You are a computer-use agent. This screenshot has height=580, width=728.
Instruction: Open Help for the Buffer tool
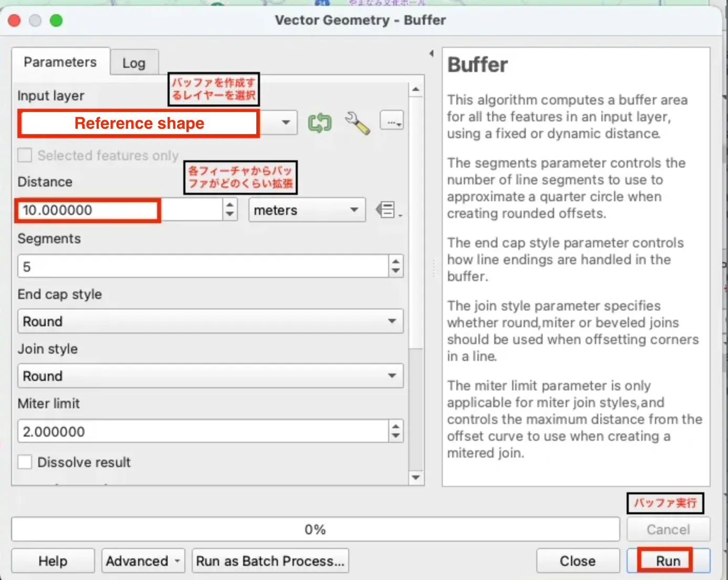point(53,561)
